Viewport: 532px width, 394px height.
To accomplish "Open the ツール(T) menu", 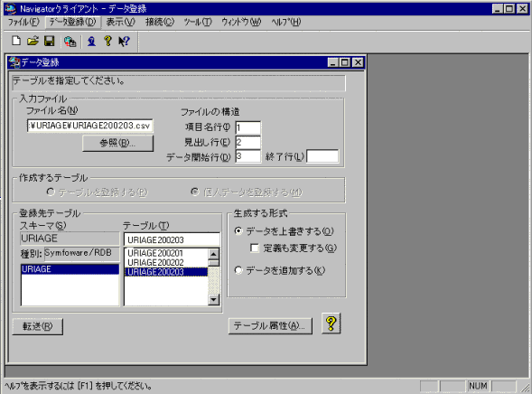I will point(198,22).
